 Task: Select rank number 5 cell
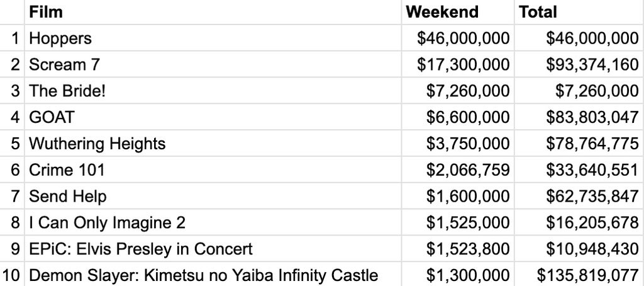12,143
